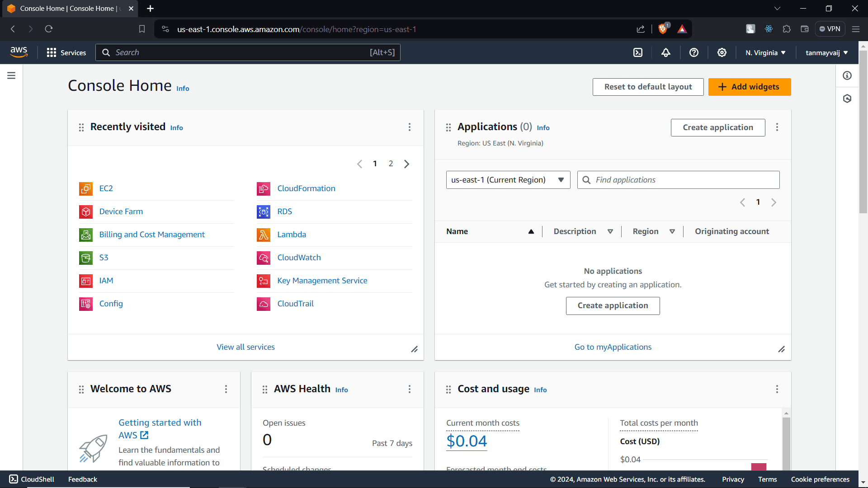The width and height of the screenshot is (868, 488).
Task: Click the Add widgets button
Action: (x=750, y=87)
